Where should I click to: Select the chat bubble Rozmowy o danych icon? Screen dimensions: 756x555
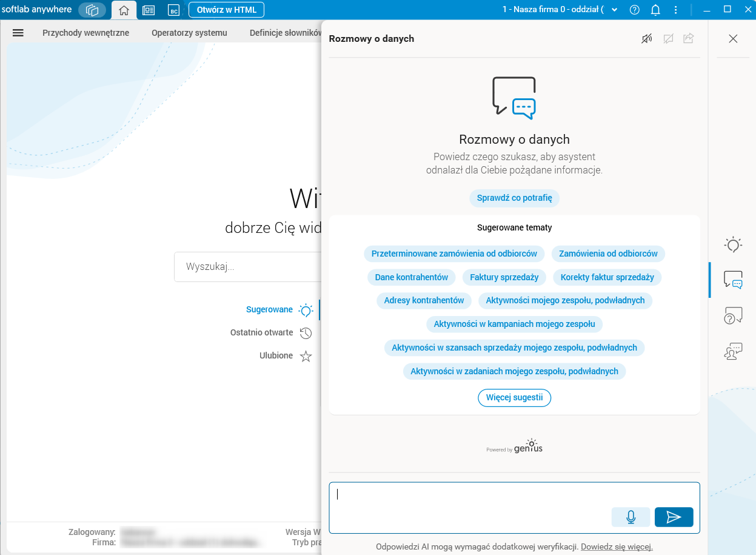[x=733, y=280]
